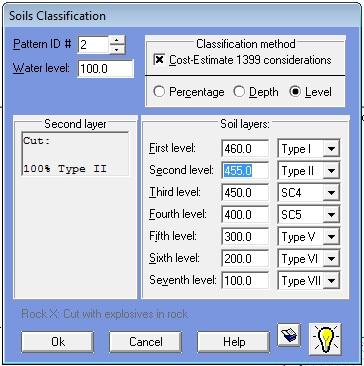The width and height of the screenshot is (364, 366).
Task: Click the Second layer Cut text box
Action: tap(75, 154)
